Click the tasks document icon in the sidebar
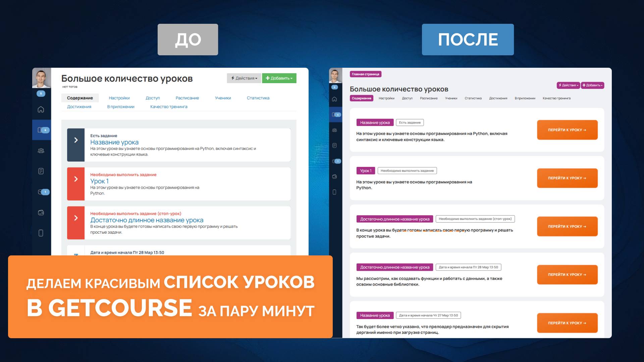 41,171
